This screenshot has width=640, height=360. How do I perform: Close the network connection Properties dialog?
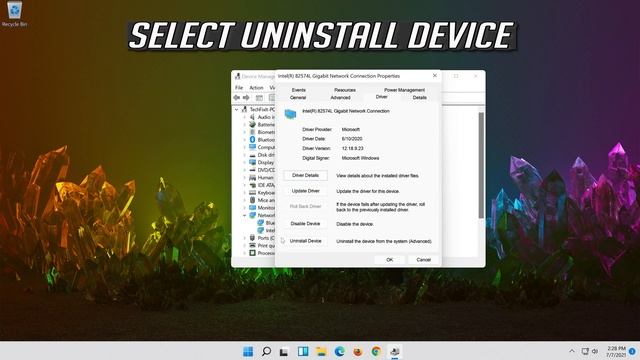435,76
